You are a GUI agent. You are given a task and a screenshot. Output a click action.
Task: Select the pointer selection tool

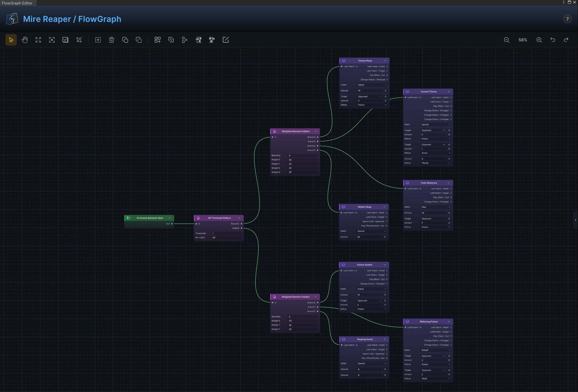coord(11,40)
